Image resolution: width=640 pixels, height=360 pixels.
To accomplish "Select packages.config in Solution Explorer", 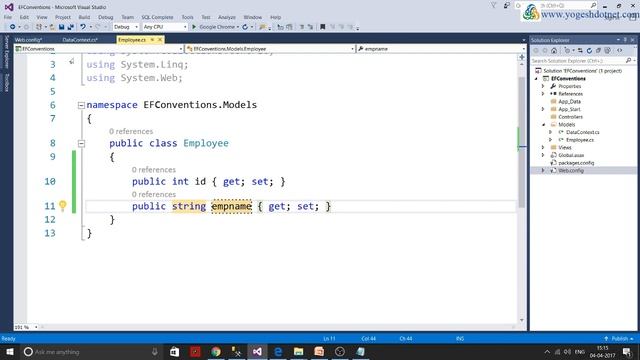I will point(576,163).
